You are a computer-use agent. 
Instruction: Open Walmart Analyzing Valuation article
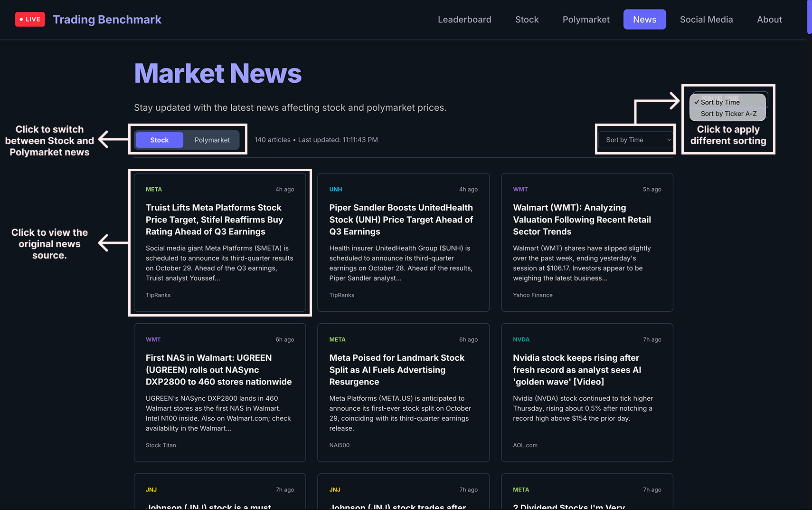pos(587,242)
